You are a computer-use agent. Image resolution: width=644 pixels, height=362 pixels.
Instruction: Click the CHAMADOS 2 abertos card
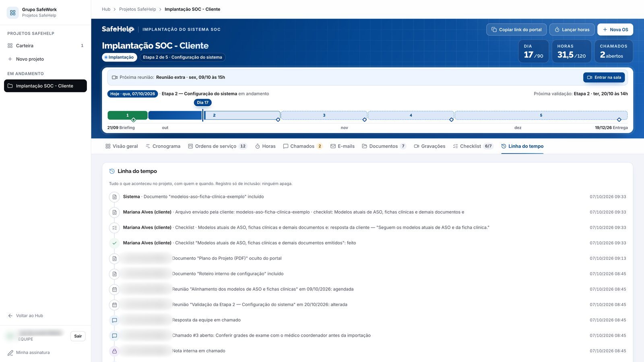tap(613, 51)
